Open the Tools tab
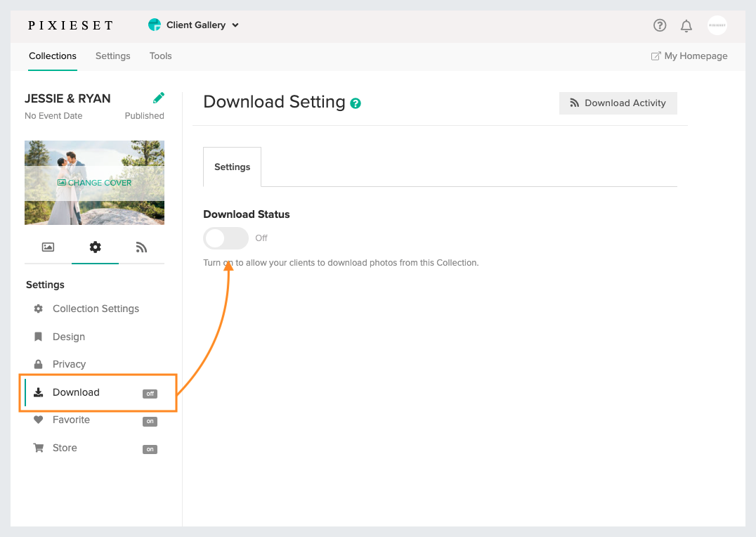The image size is (756, 537). (161, 56)
